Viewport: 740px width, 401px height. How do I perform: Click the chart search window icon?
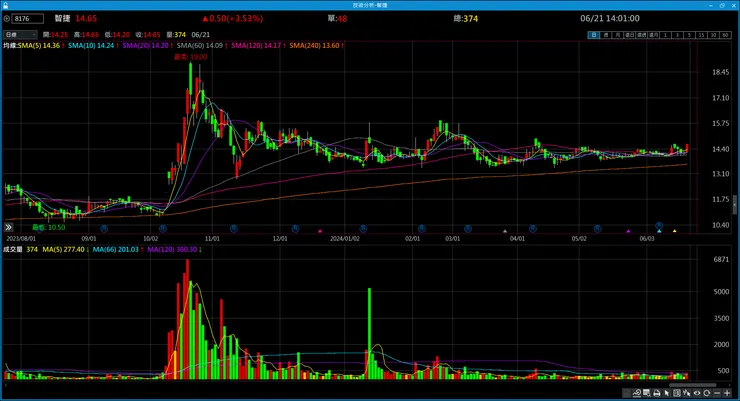coord(647,393)
